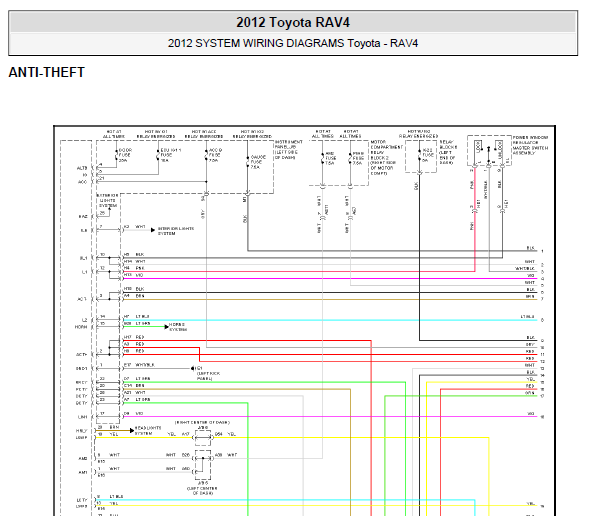Click the MOTOR COMPARTMENT RELAY BLOCK 2 label

coord(386,158)
